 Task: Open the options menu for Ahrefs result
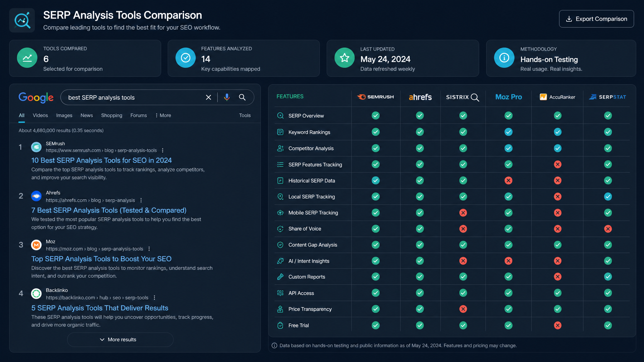coord(141,200)
